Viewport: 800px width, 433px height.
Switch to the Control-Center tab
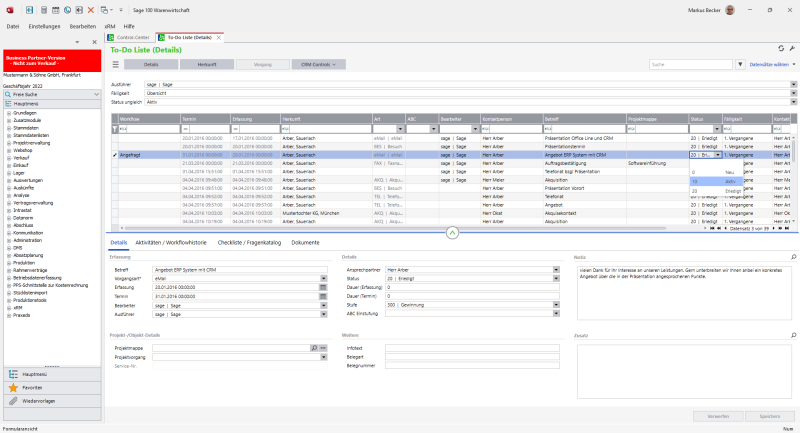[x=129, y=37]
